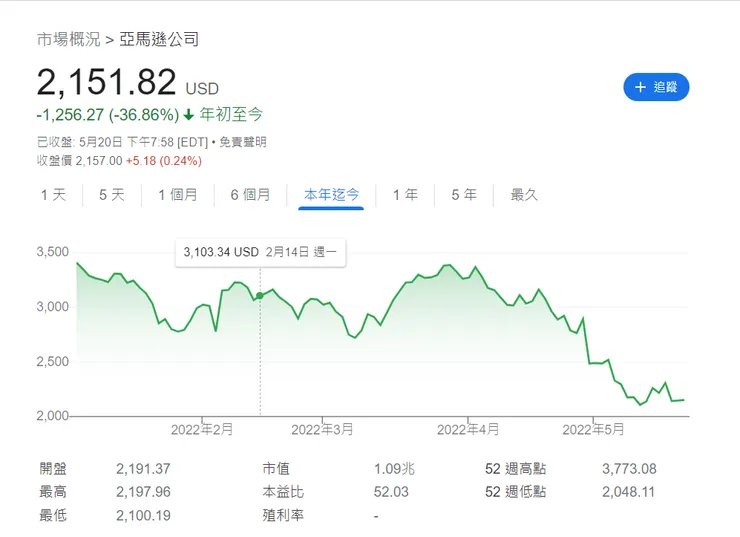Click the 最高 value 2,197.96

pos(143,492)
